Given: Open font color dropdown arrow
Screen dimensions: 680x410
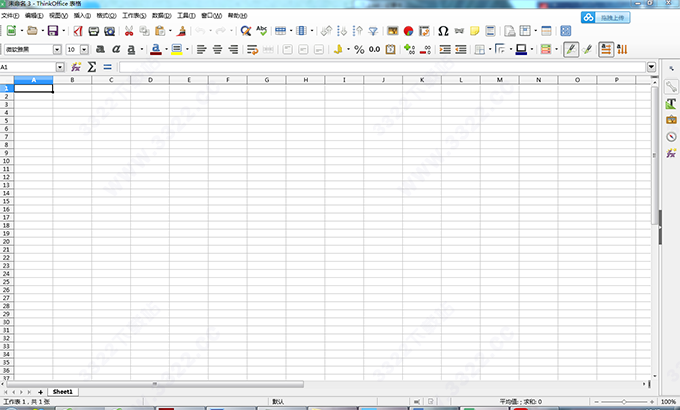Looking at the screenshot, I should point(166,49).
